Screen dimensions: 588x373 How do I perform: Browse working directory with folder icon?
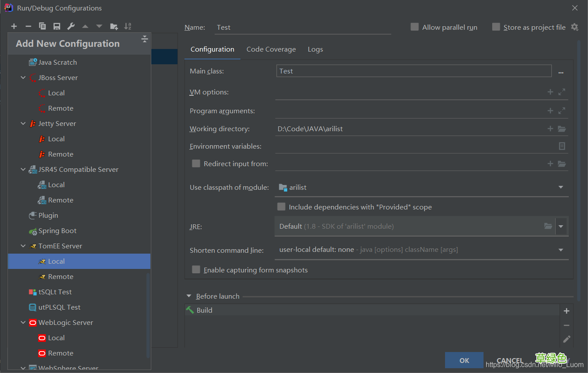click(x=562, y=129)
